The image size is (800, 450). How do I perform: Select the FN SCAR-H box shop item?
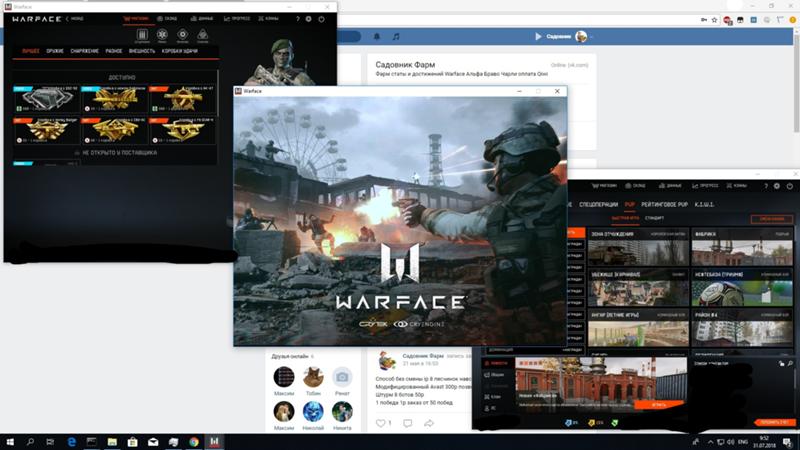[x=182, y=131]
